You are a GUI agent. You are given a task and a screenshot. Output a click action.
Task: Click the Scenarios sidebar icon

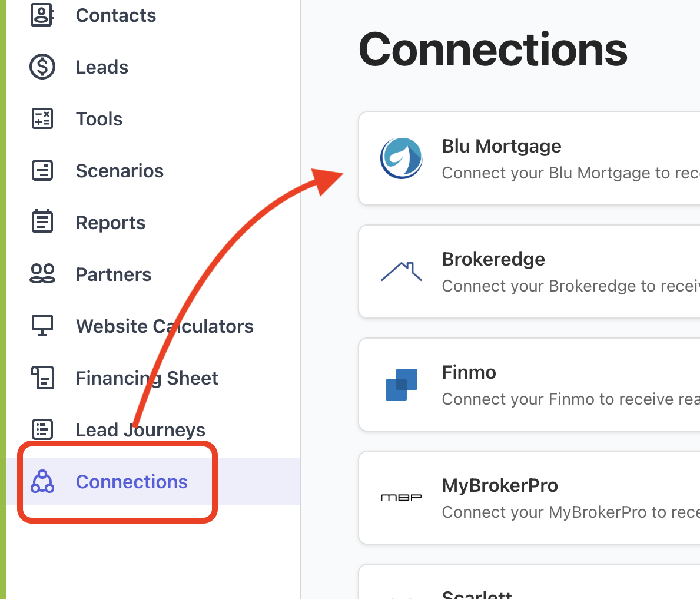click(x=42, y=171)
